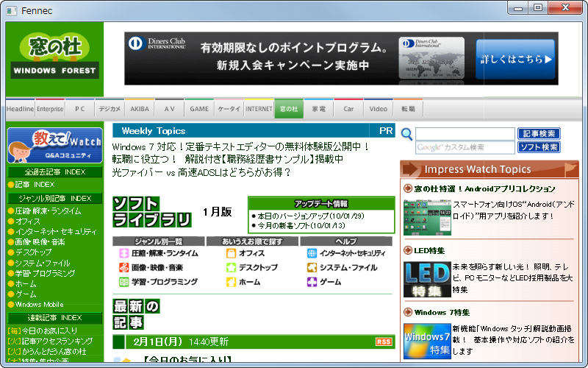Click the あいうえお順で探す header tab
The image size is (588, 368).
point(252,241)
